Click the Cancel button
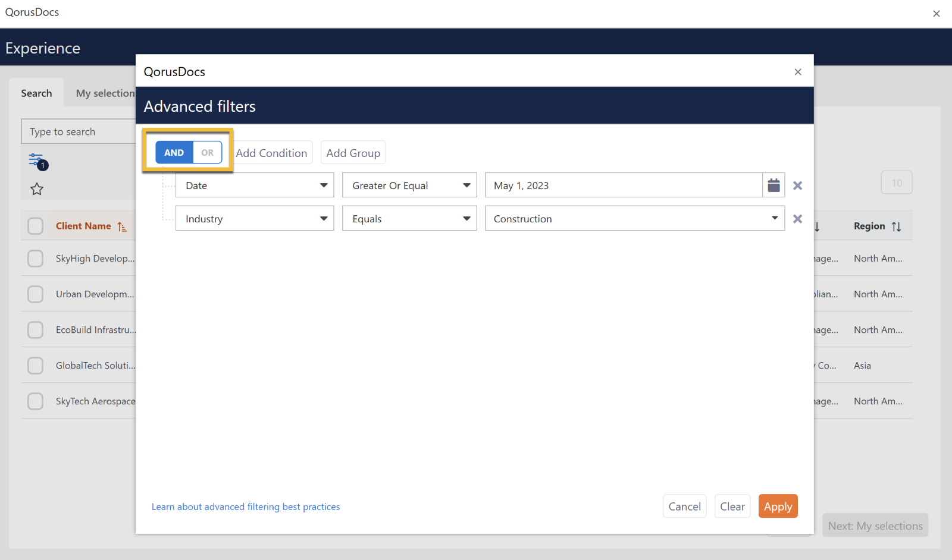This screenshot has width=952, height=560. (685, 506)
